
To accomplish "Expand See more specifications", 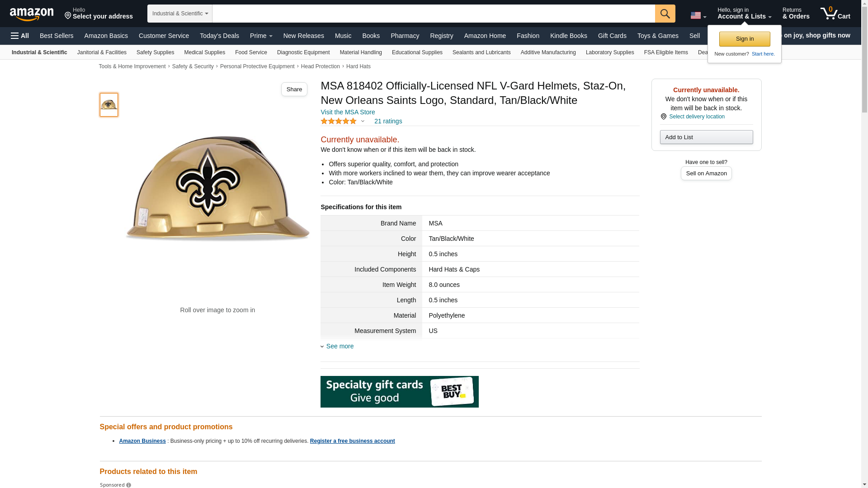I will (x=340, y=346).
